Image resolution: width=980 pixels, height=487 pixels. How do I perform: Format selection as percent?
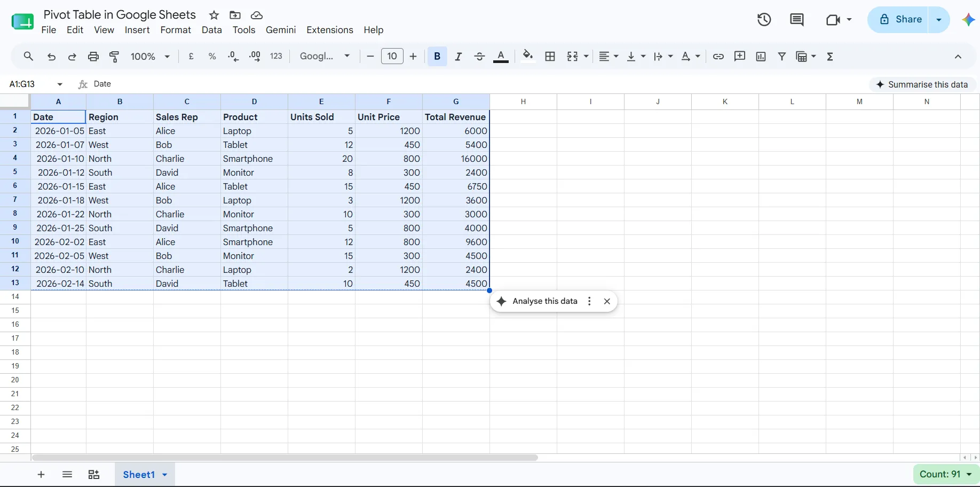212,56
